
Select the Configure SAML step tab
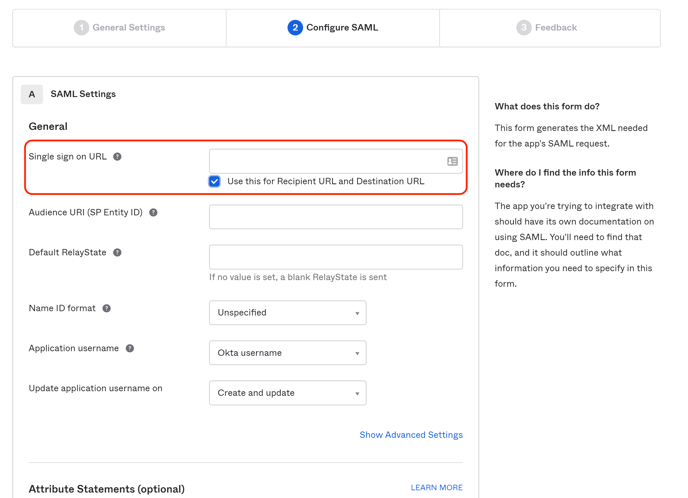coord(333,28)
